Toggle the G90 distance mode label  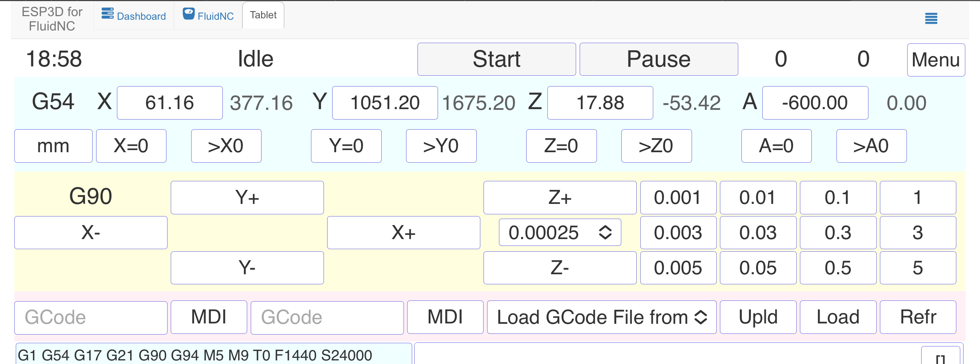pyautogui.click(x=90, y=196)
